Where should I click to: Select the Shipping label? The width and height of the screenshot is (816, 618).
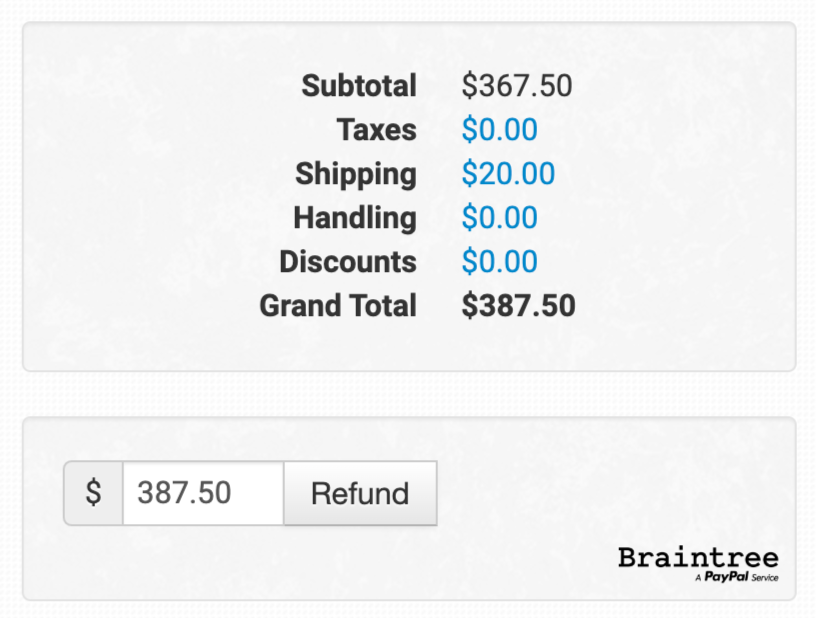pyautogui.click(x=355, y=174)
